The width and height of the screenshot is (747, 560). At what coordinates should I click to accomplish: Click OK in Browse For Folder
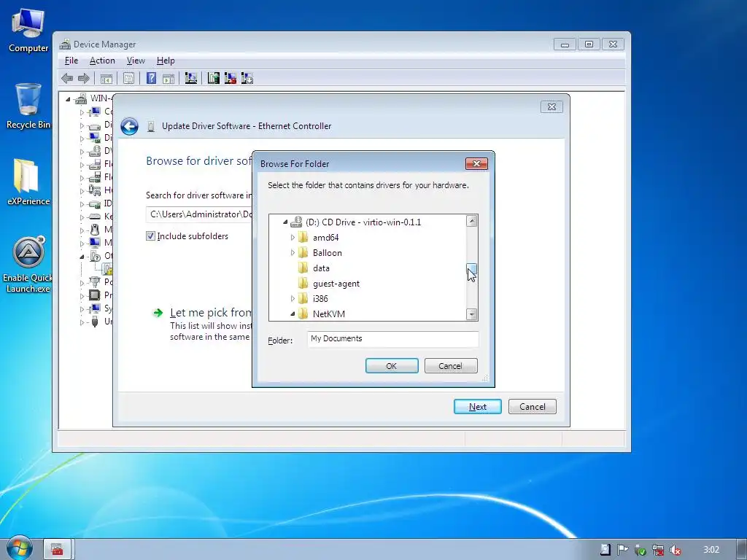(392, 366)
